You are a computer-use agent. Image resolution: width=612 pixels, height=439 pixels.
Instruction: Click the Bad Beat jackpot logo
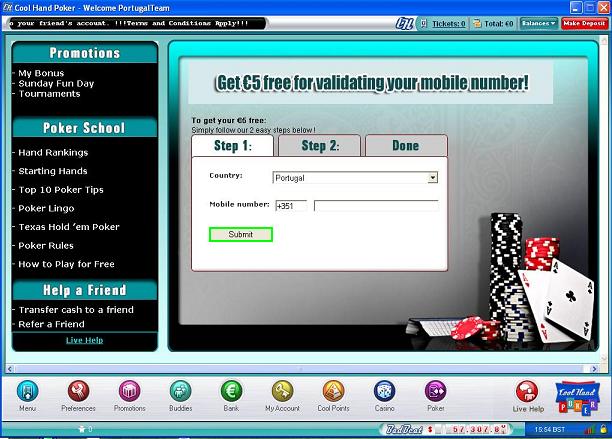point(404,429)
